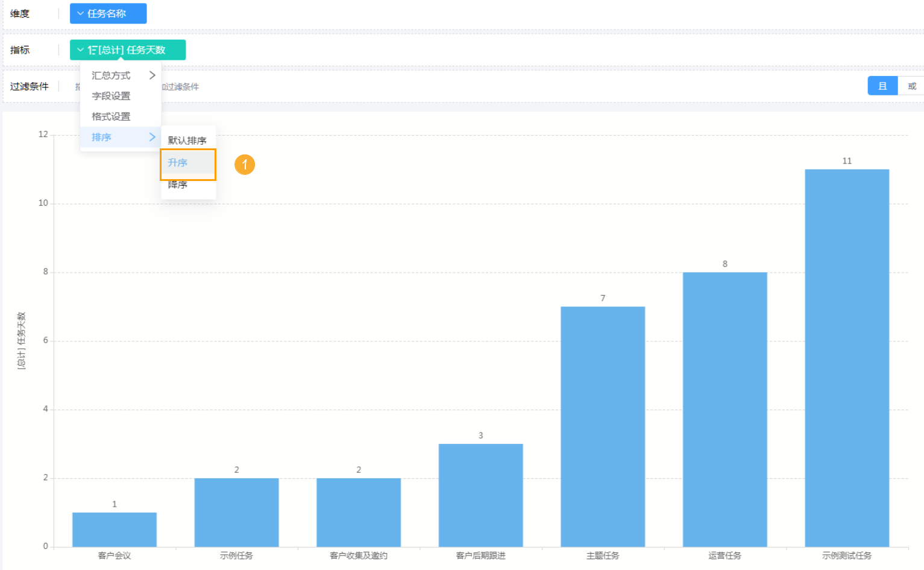Click the 客户会议 bar in the chart
The width and height of the screenshot is (924, 570).
click(115, 530)
